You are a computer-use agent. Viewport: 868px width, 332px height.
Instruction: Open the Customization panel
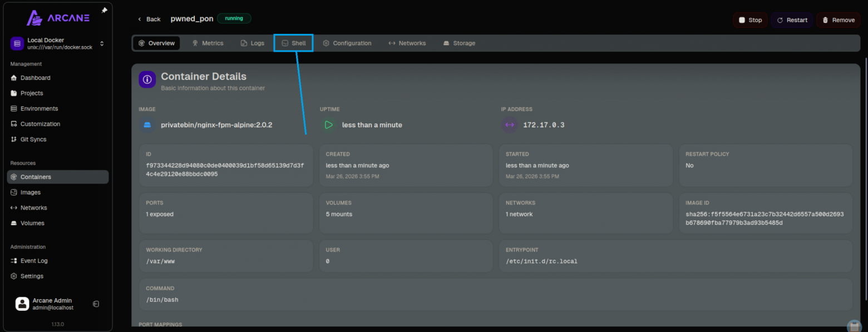[41, 123]
